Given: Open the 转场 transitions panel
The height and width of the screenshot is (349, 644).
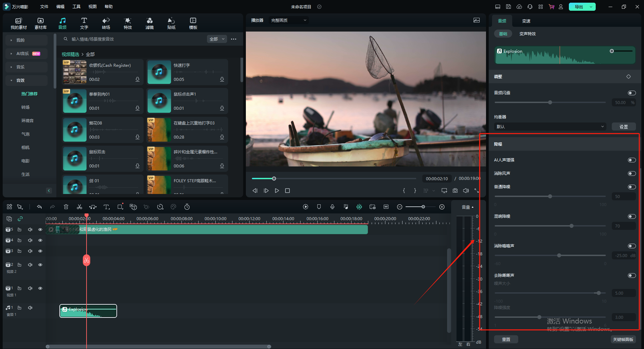Looking at the screenshot, I should pyautogui.click(x=106, y=23).
